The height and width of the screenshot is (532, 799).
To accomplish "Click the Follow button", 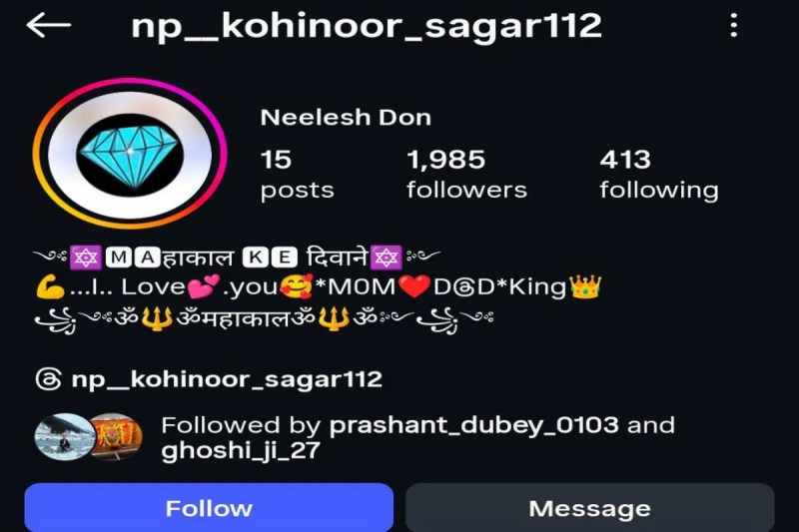I will tap(209, 508).
